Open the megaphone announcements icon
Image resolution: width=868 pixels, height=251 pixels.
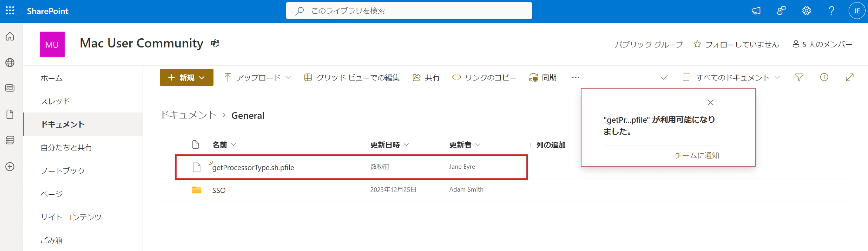pyautogui.click(x=756, y=11)
